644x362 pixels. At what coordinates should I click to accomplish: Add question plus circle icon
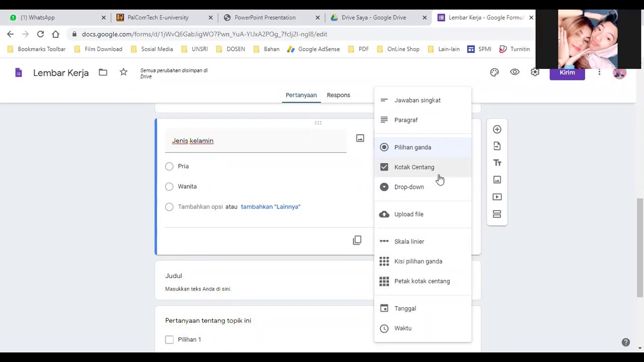point(497,129)
